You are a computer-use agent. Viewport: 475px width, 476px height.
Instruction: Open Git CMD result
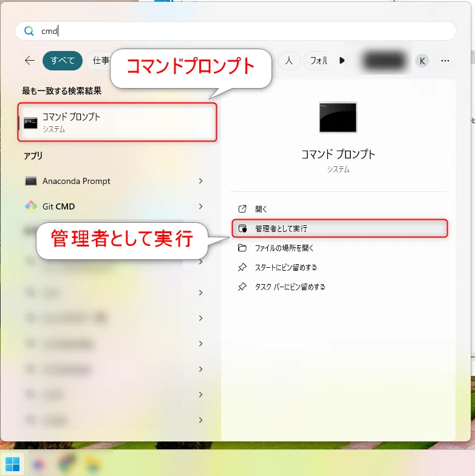click(x=114, y=206)
